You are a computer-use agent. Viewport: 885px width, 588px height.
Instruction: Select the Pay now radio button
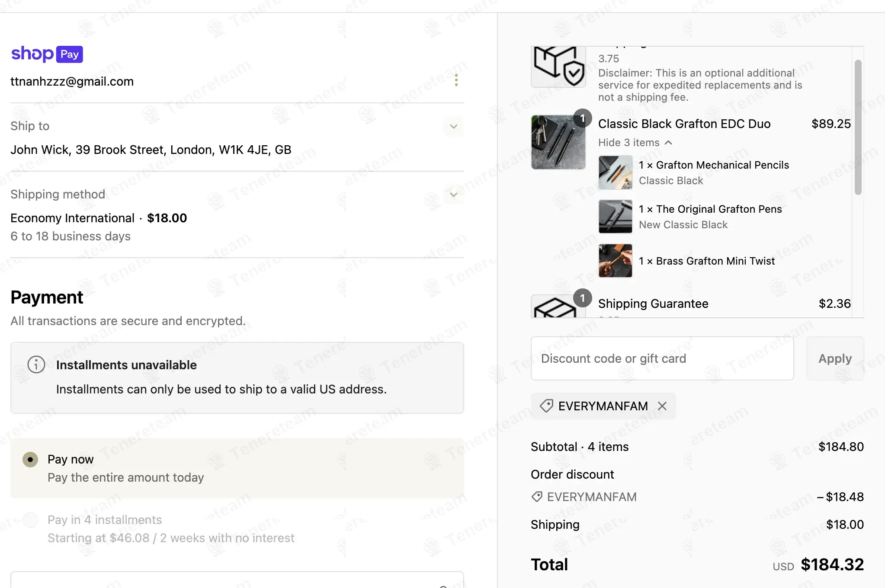[30, 459]
